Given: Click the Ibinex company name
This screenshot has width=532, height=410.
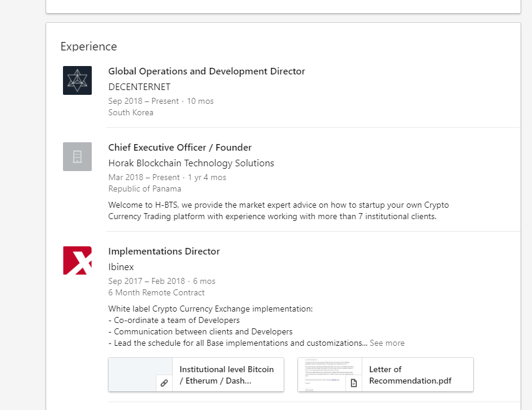Looking at the screenshot, I should coord(121,267).
